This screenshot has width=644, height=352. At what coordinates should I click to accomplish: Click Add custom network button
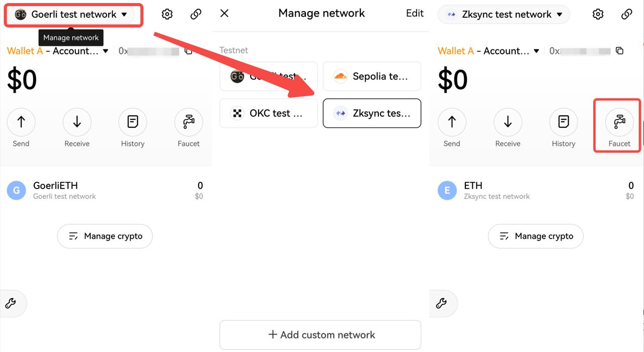click(320, 335)
